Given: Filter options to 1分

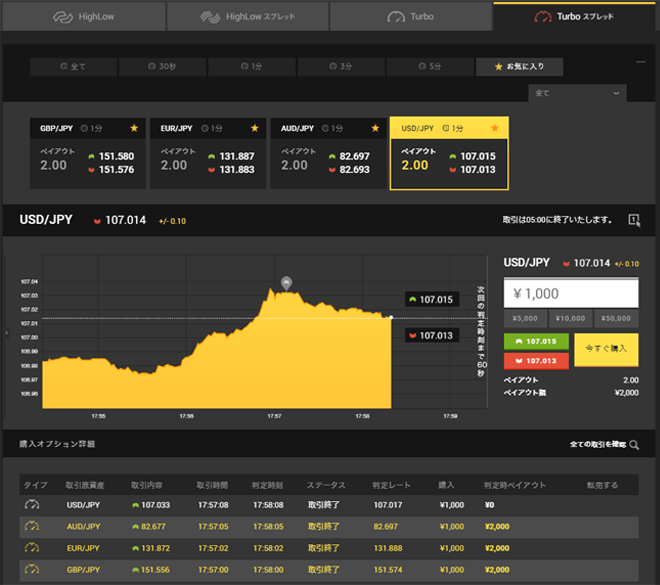Looking at the screenshot, I should tap(252, 66).
